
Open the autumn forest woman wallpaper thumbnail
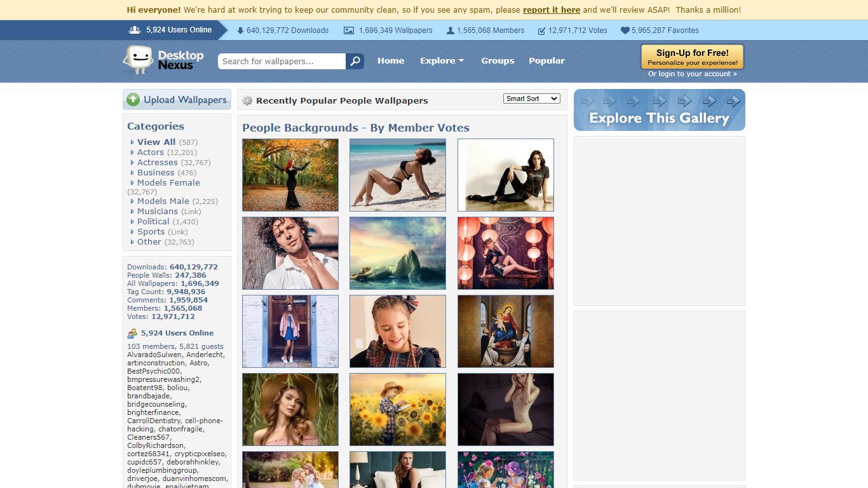(x=290, y=175)
